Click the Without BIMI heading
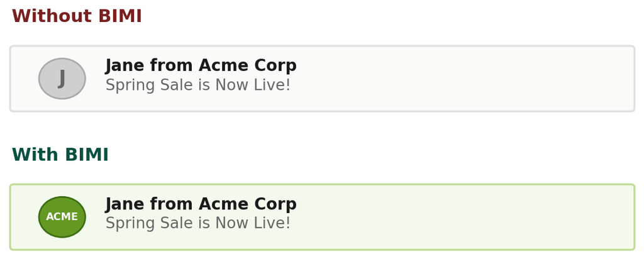This screenshot has height=259, width=644. [x=77, y=16]
